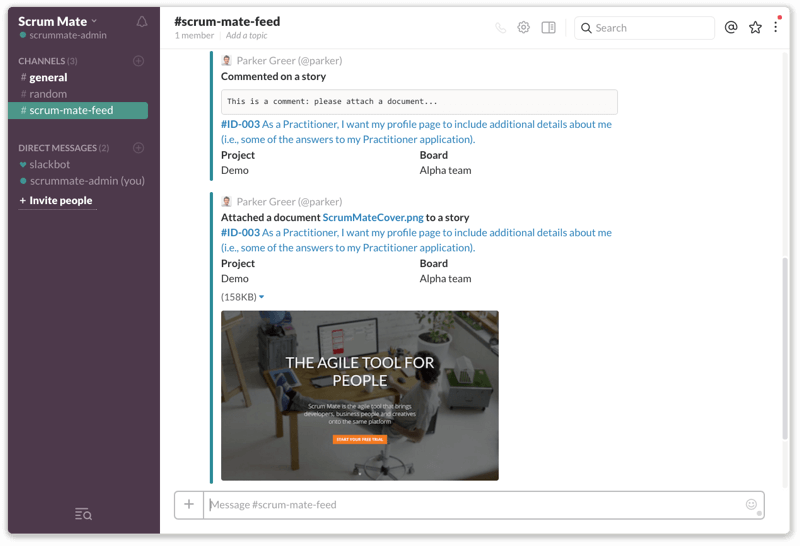Open the Agile Tool image preview
The width and height of the screenshot is (800, 546).
pyautogui.click(x=360, y=395)
